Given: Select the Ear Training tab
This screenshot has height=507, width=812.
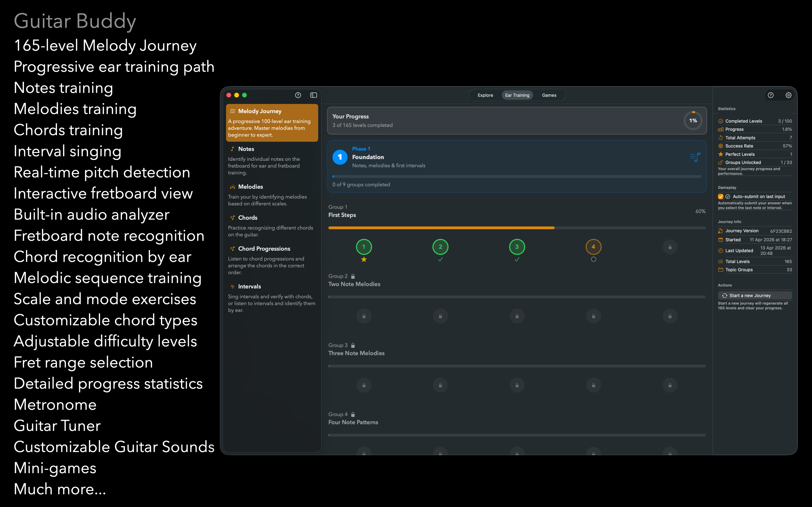Looking at the screenshot, I should pos(517,95).
